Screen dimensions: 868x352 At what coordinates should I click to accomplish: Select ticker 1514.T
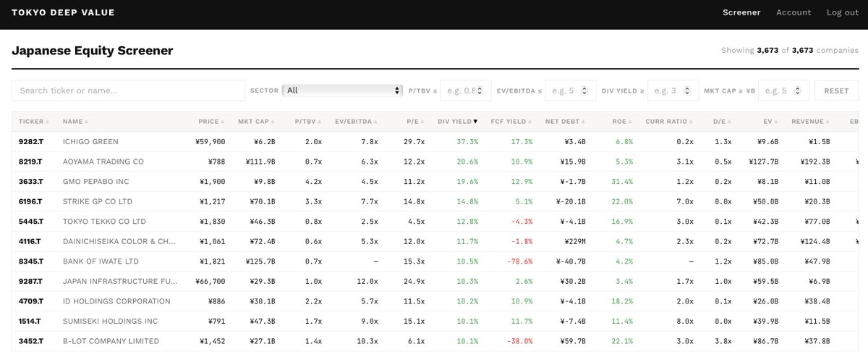tap(31, 321)
